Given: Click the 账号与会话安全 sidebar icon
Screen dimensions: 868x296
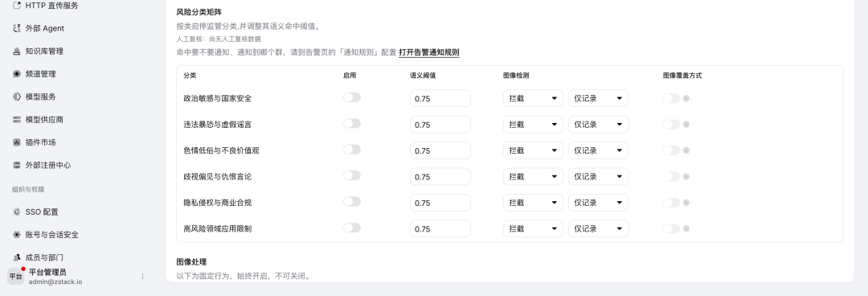Looking at the screenshot, I should pyautogui.click(x=17, y=235).
